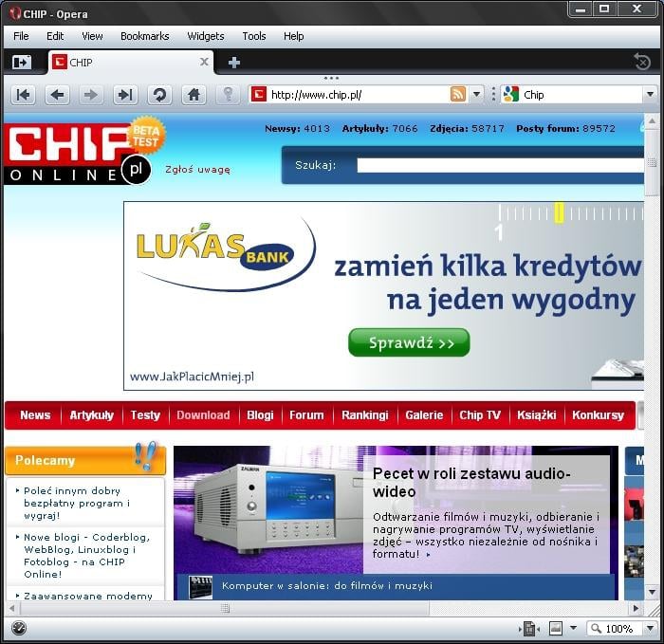Open the Testy navigation item
664x644 pixels.
(x=145, y=414)
